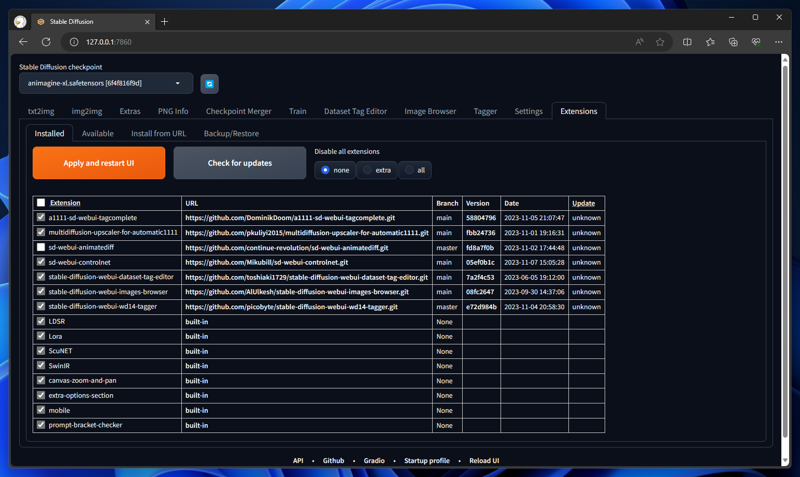Image resolution: width=800 pixels, height=477 pixels.
Task: Select the 'extra' disable extensions radio
Action: 367,170
